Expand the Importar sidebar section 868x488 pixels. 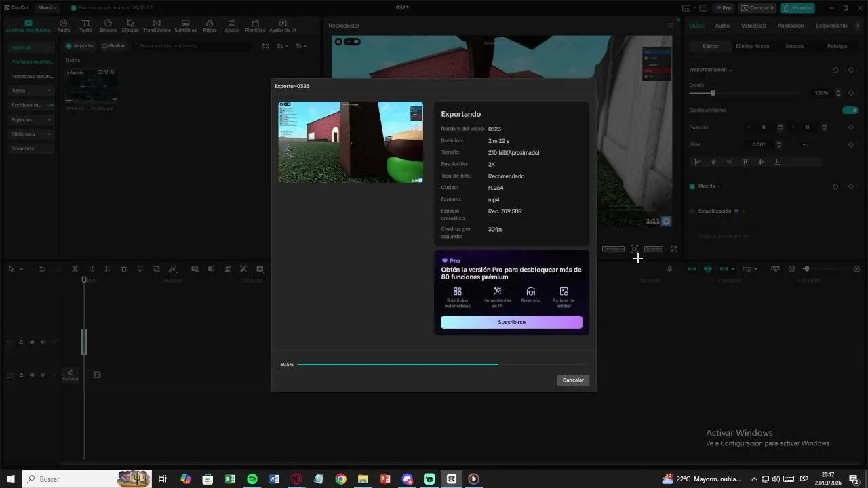click(31, 47)
